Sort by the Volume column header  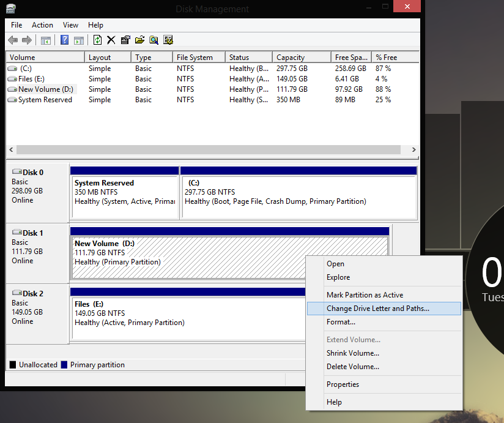(x=45, y=58)
